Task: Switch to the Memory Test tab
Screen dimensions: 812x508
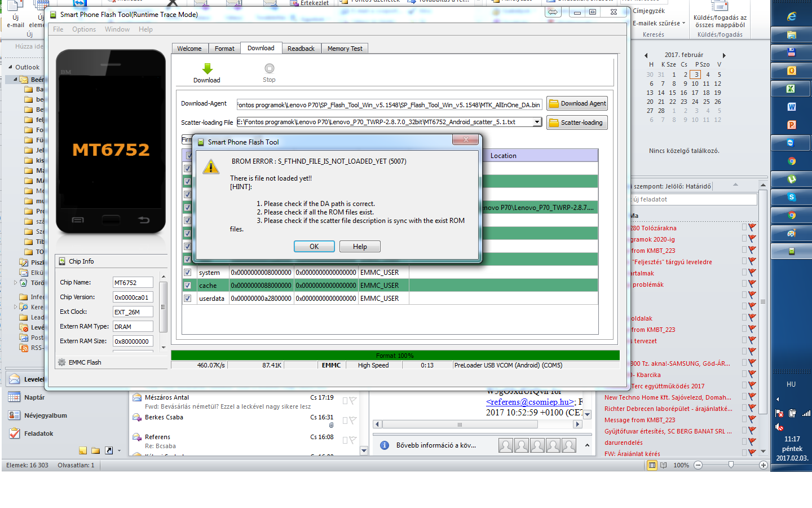Action: [345, 49]
